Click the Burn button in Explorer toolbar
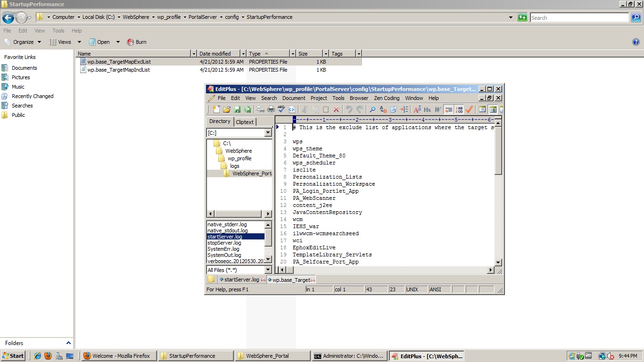 (136, 42)
